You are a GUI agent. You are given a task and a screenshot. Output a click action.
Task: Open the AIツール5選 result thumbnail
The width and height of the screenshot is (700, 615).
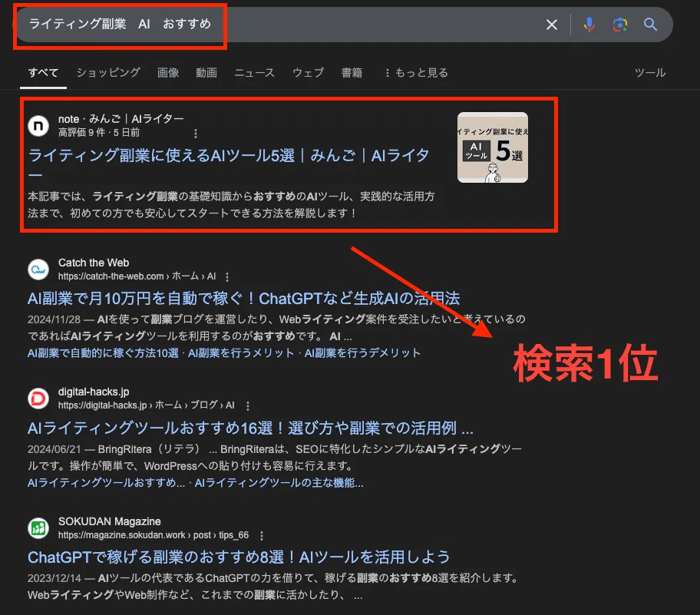pyautogui.click(x=493, y=147)
